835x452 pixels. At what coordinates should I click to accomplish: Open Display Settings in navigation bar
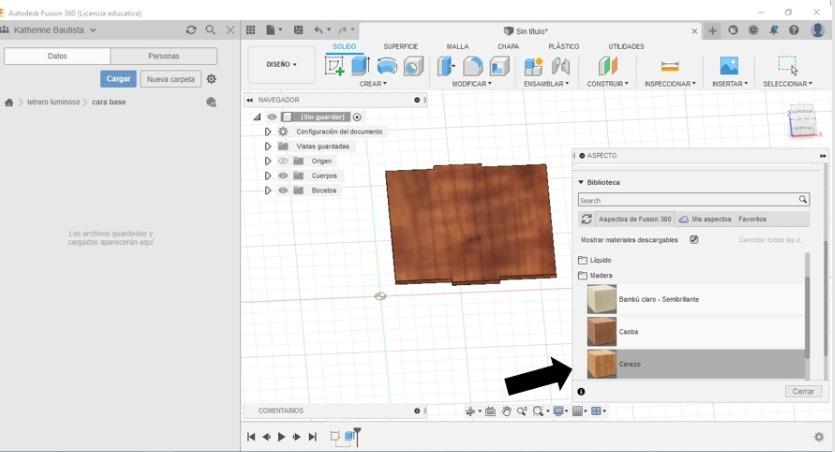click(560, 411)
